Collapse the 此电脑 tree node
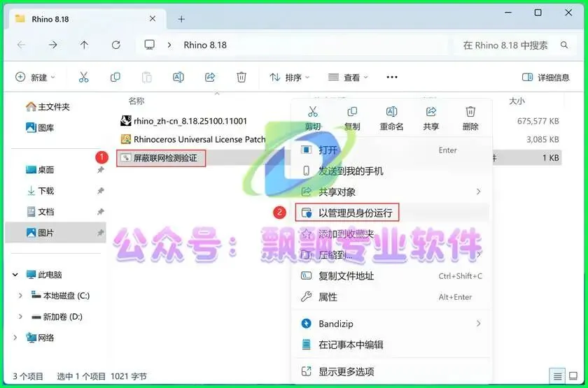 tap(15, 275)
